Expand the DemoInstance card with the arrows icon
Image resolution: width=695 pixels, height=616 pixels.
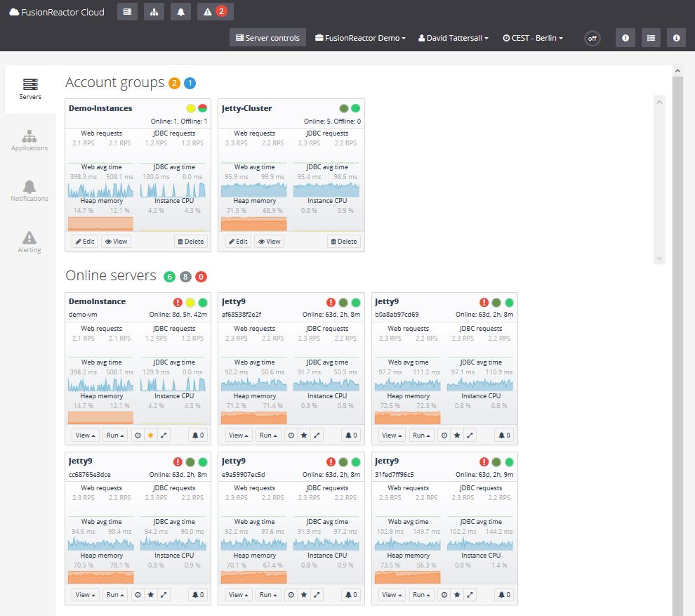[x=164, y=435]
